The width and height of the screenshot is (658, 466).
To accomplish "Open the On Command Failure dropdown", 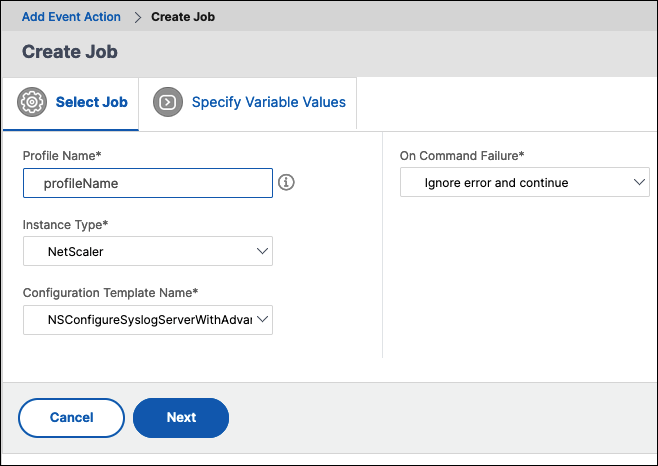I will (x=525, y=182).
